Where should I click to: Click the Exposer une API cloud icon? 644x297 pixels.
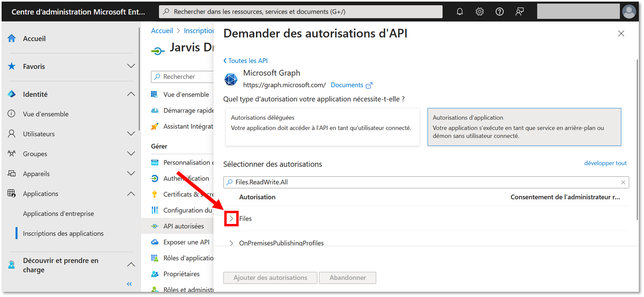(x=155, y=242)
